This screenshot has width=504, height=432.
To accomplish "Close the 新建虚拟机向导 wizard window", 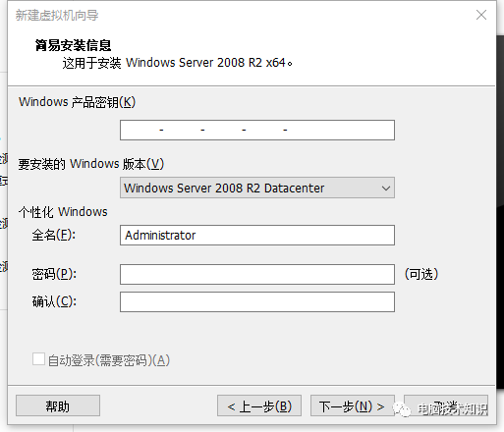I will pyautogui.click(x=481, y=15).
